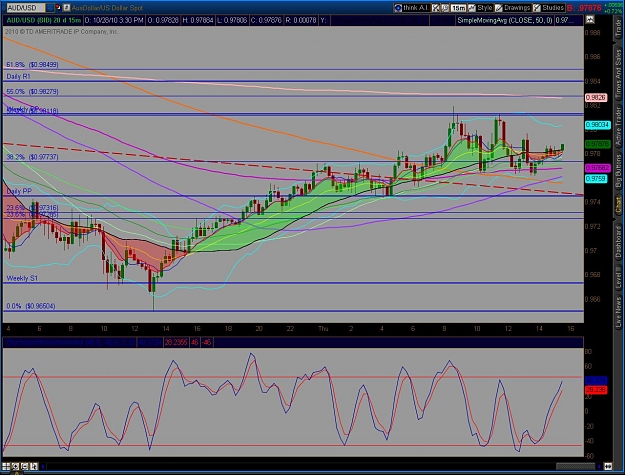Click the hash icon next to symbol description

(x=67, y=8)
